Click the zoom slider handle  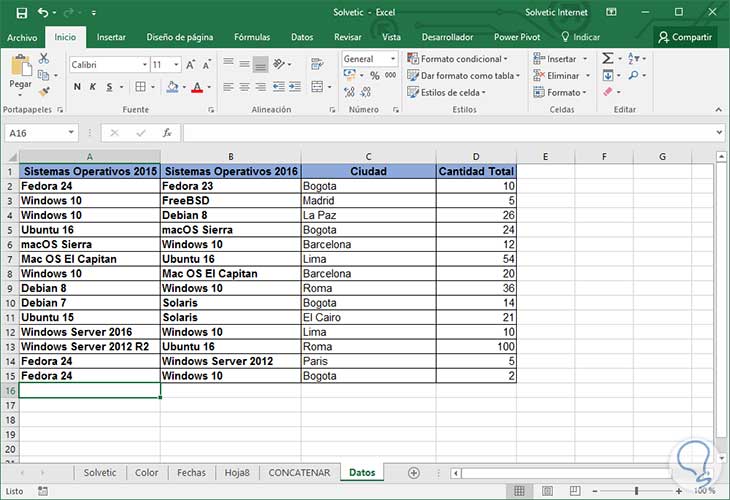[636, 491]
